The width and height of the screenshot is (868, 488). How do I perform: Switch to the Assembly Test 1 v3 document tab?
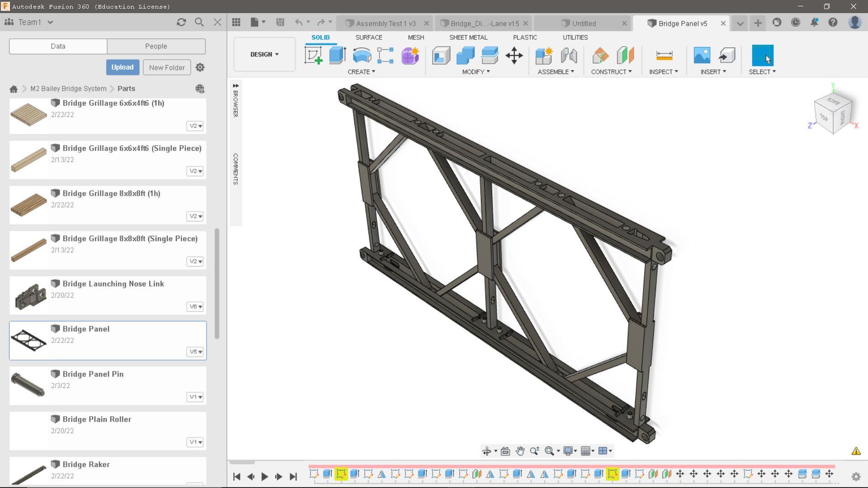coord(387,23)
